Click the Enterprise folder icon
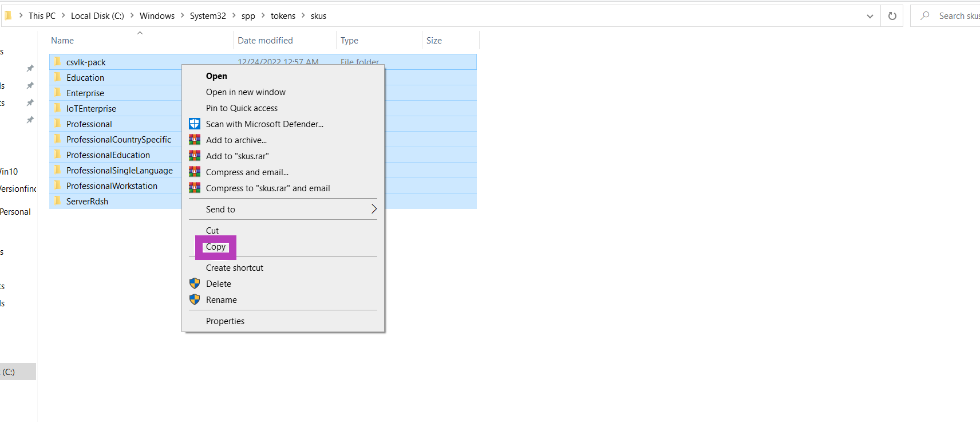 tap(57, 92)
